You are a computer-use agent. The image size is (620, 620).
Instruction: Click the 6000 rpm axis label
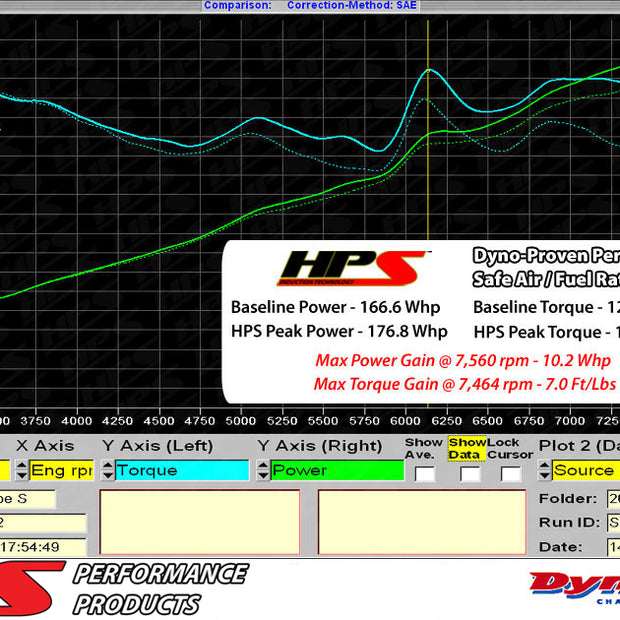[x=406, y=421]
